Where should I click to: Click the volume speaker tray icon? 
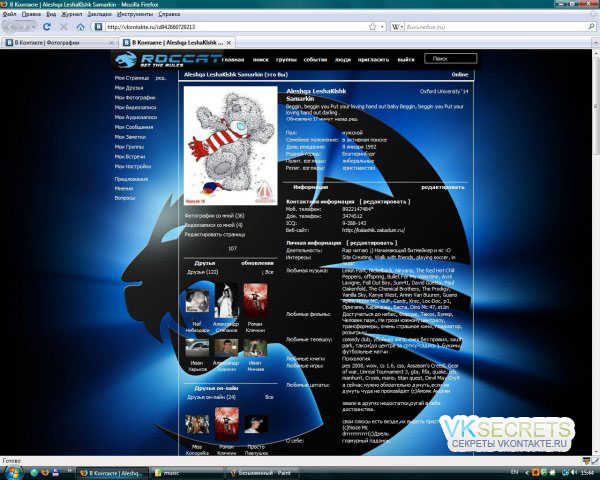click(x=574, y=473)
